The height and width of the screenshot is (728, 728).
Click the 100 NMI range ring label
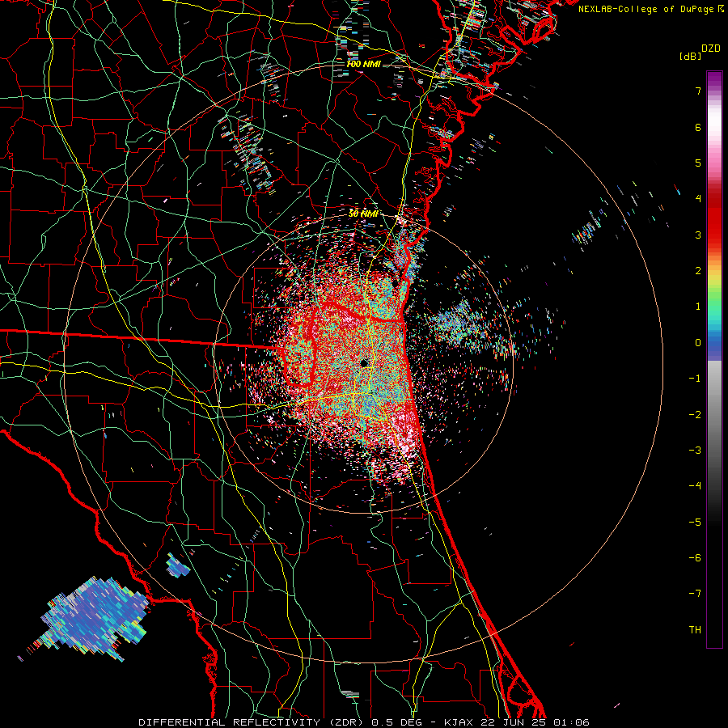[363, 64]
